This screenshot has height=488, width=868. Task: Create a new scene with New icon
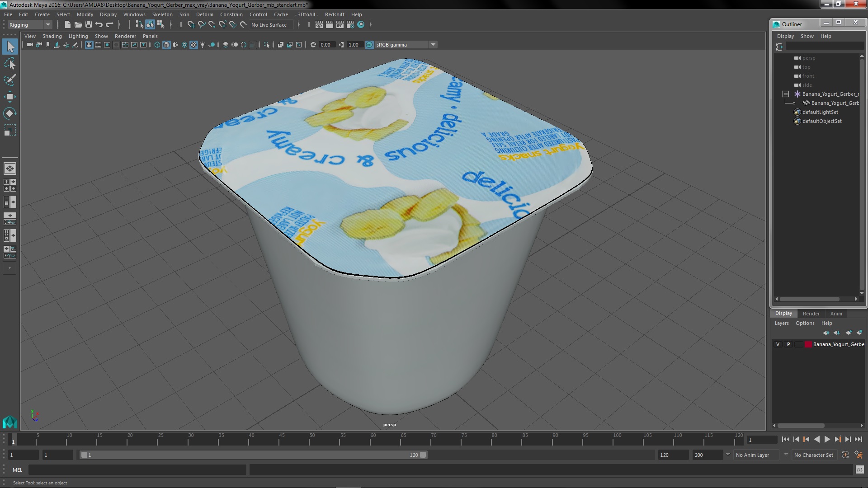67,25
